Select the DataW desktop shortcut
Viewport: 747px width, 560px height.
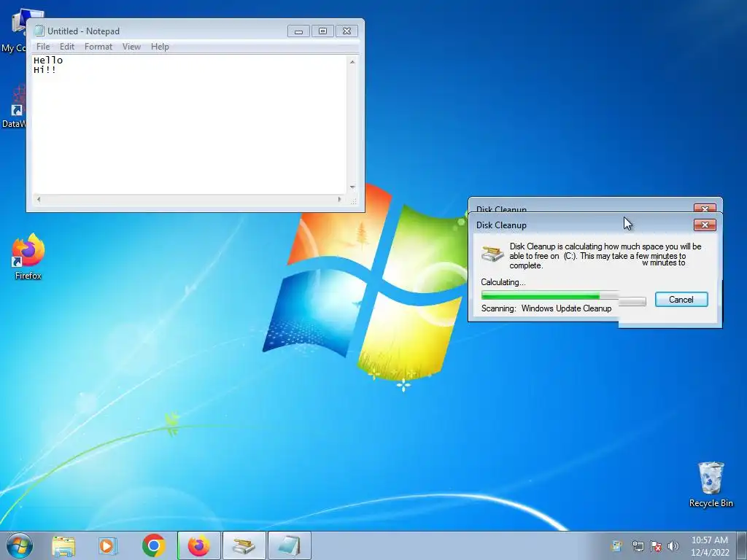(15, 107)
